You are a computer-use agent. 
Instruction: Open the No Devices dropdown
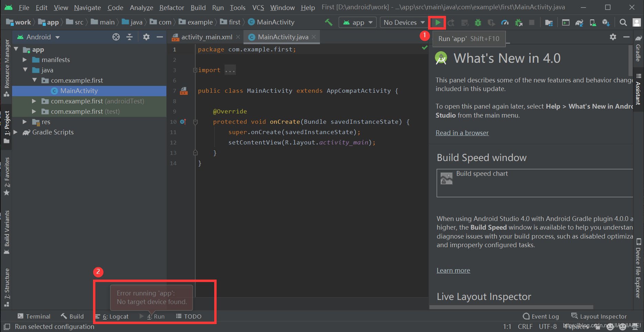click(x=404, y=22)
